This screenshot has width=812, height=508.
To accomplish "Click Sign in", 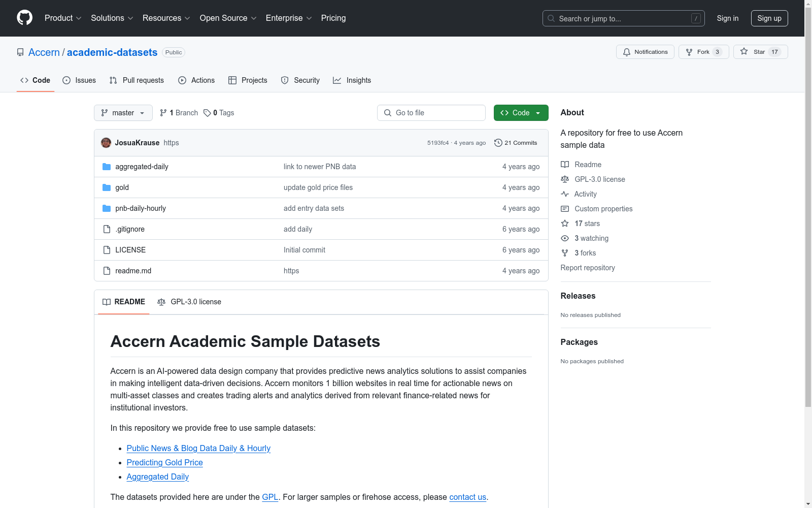I will [728, 18].
